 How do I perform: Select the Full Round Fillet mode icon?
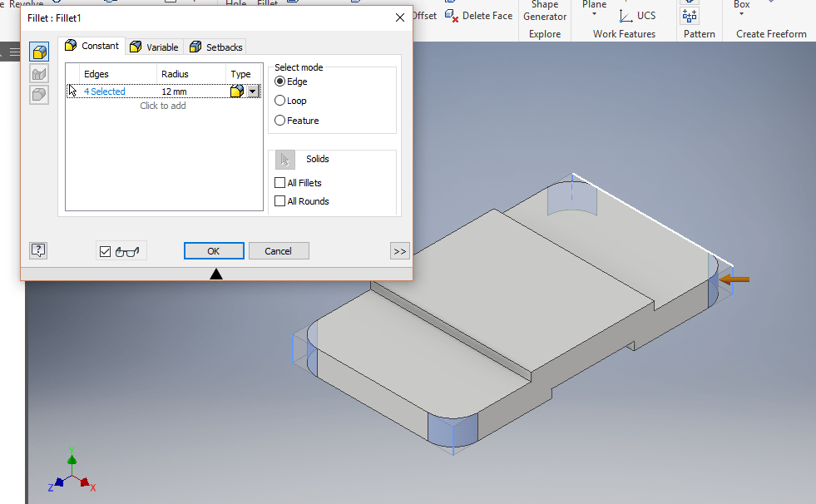pos(39,95)
